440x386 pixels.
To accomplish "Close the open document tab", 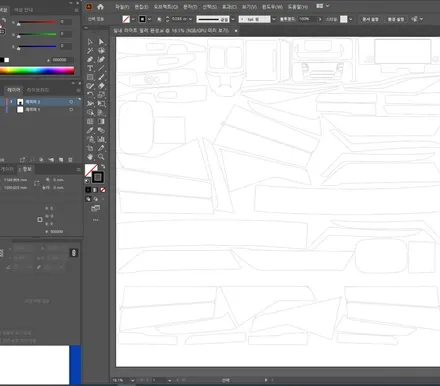I will coord(236,31).
